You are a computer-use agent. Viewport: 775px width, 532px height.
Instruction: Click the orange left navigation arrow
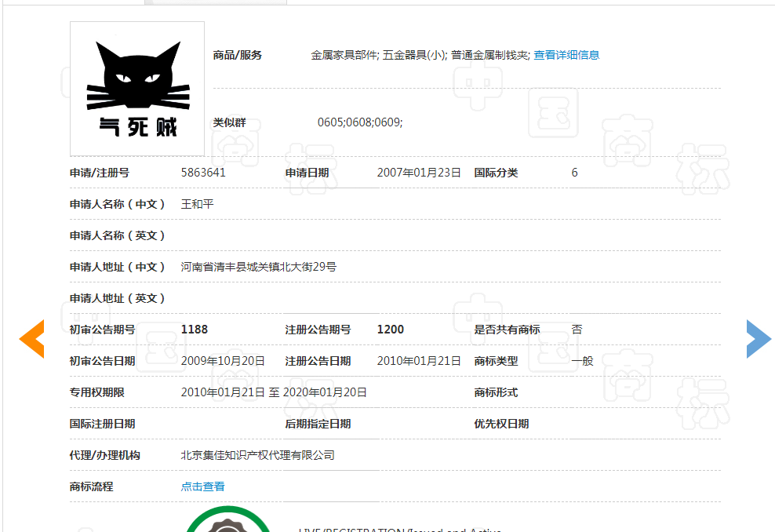coord(31,339)
